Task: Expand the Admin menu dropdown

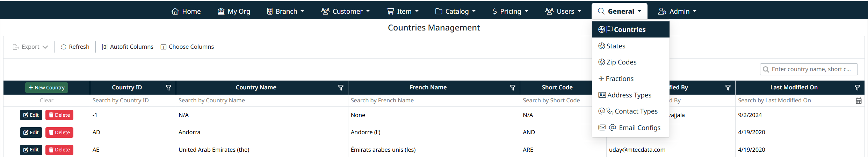Action: (x=677, y=11)
